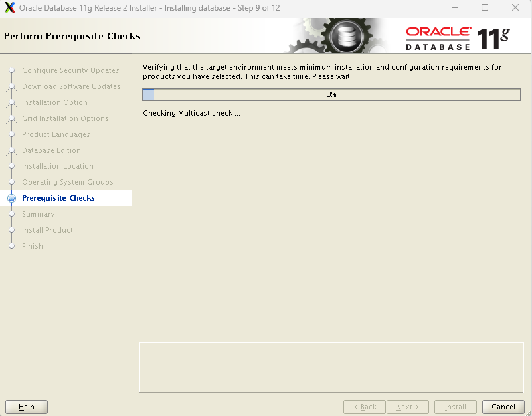532x416 pixels.
Task: Click the Installation Option step marker
Action: [x=11, y=102]
